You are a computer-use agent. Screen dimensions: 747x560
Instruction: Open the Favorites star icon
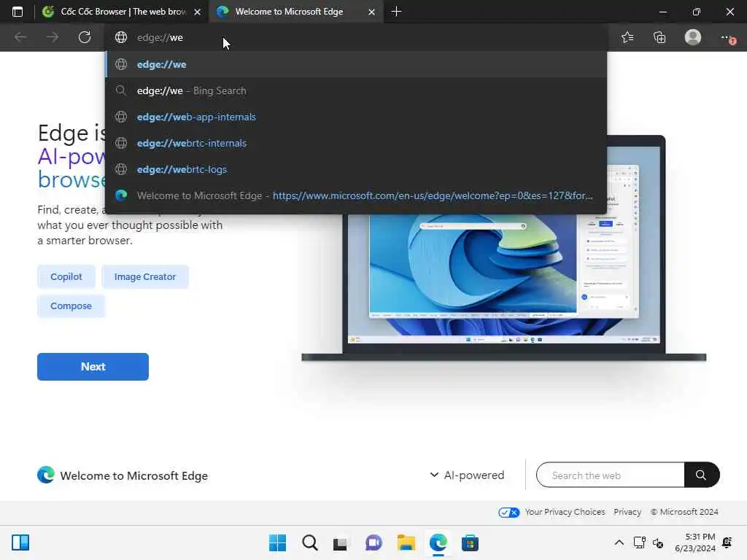pyautogui.click(x=627, y=37)
